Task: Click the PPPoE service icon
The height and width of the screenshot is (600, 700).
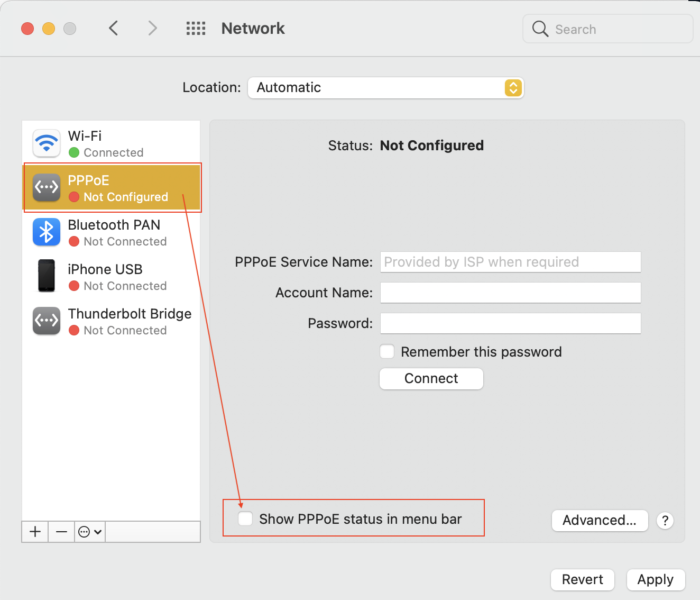Action: click(47, 188)
